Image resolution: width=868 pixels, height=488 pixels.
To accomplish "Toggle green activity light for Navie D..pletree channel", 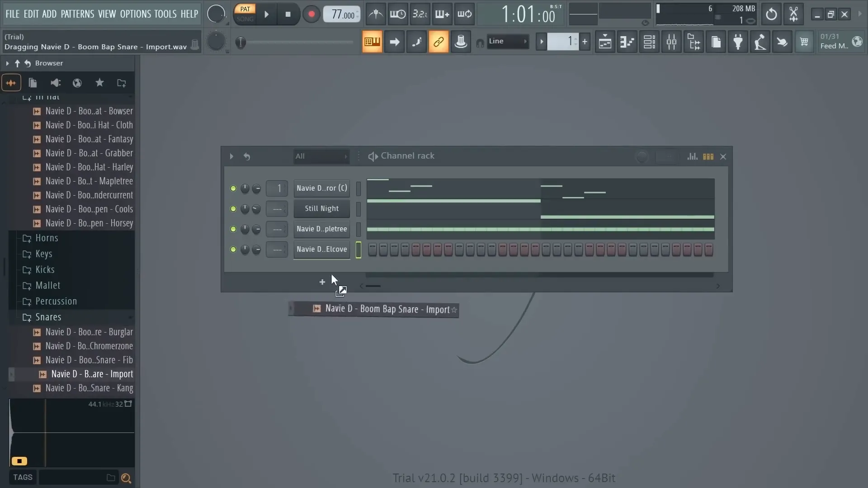I will pyautogui.click(x=233, y=229).
